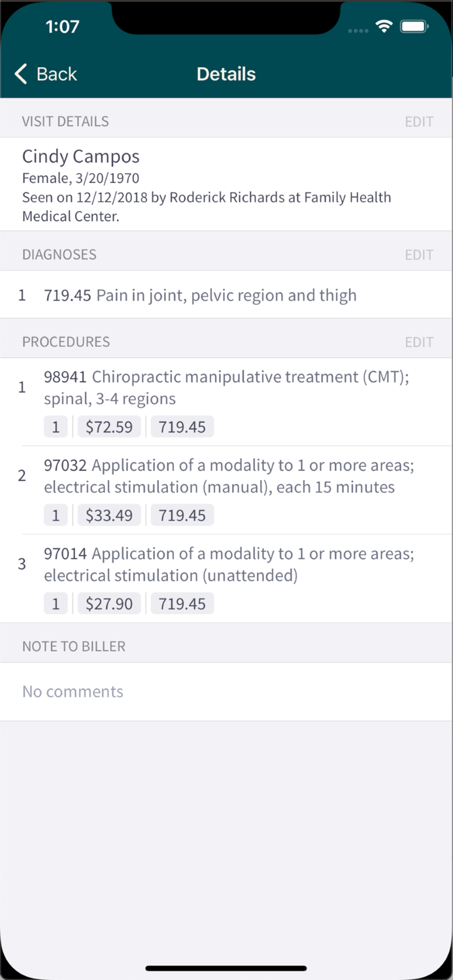Tap the 719.45 tag under procedure 98941

coord(182,427)
